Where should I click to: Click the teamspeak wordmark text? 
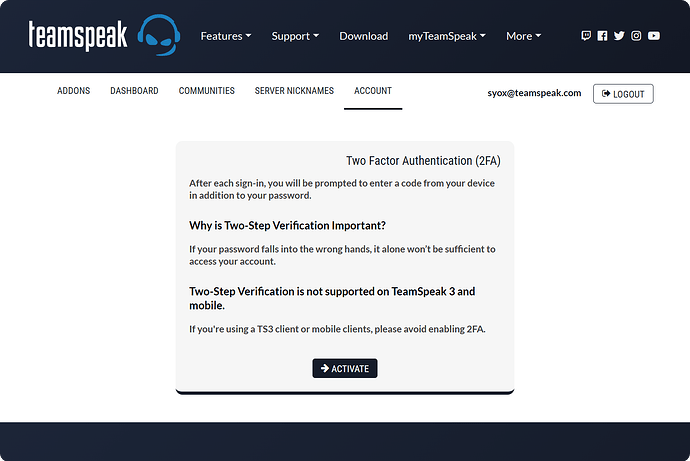(x=78, y=37)
